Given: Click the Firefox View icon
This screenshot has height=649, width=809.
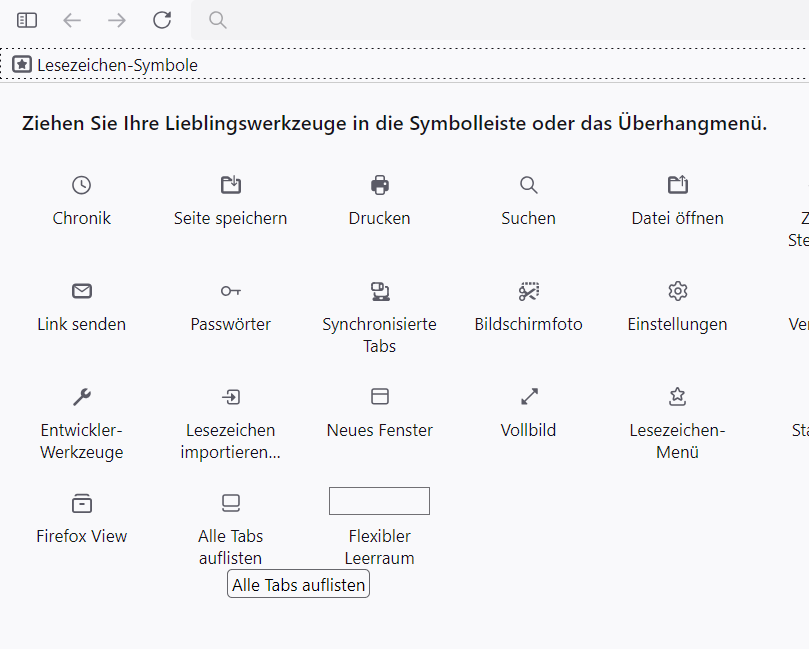Looking at the screenshot, I should pyautogui.click(x=82, y=503).
